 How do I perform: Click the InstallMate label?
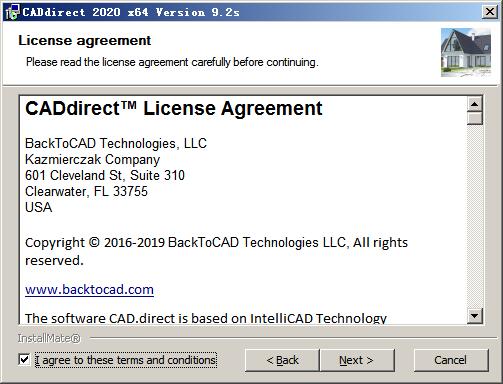pyautogui.click(x=49, y=338)
